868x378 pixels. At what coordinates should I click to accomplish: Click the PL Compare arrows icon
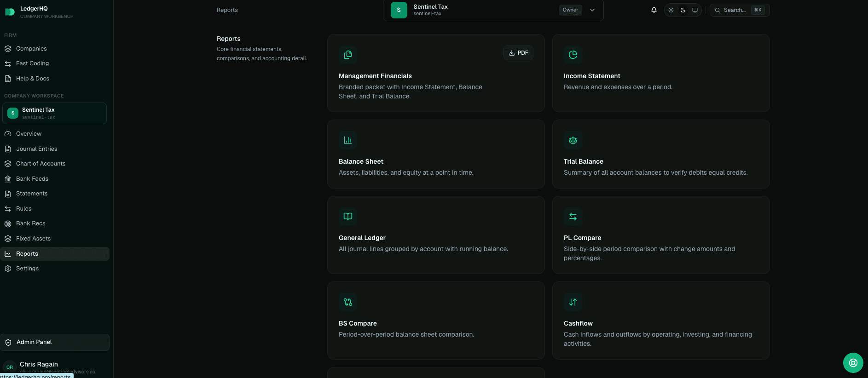(573, 217)
